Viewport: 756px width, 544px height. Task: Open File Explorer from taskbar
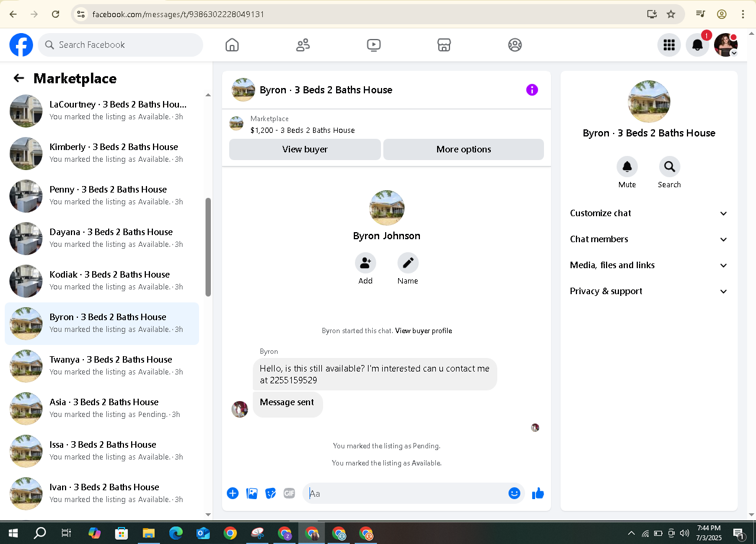148,533
